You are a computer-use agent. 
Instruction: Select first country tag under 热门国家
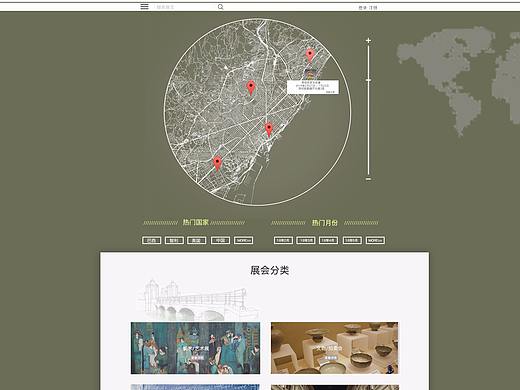click(x=152, y=240)
